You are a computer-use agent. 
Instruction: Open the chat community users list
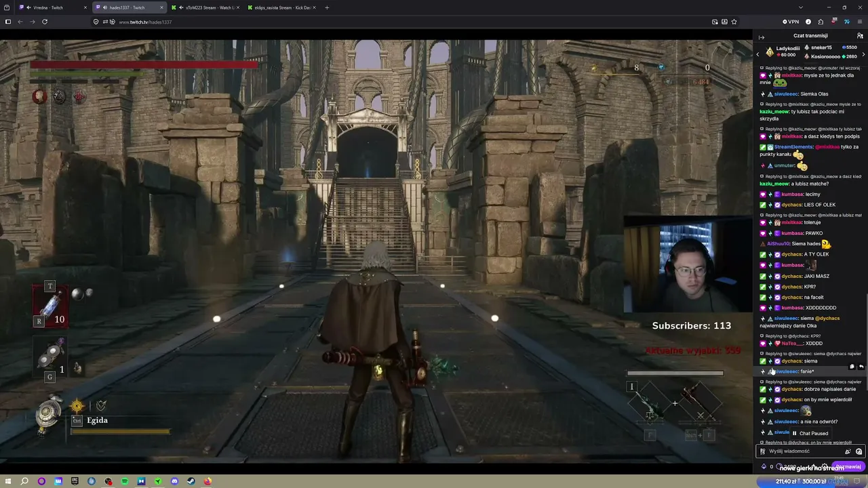coord(860,36)
